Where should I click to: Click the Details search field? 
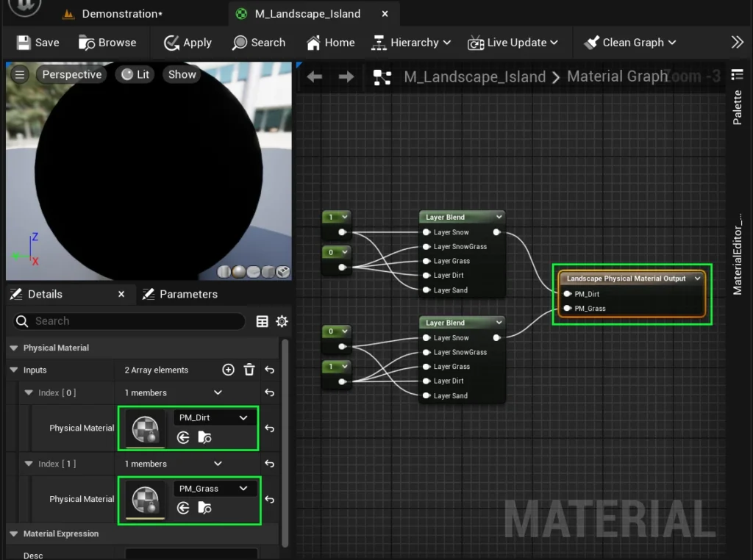tap(136, 321)
